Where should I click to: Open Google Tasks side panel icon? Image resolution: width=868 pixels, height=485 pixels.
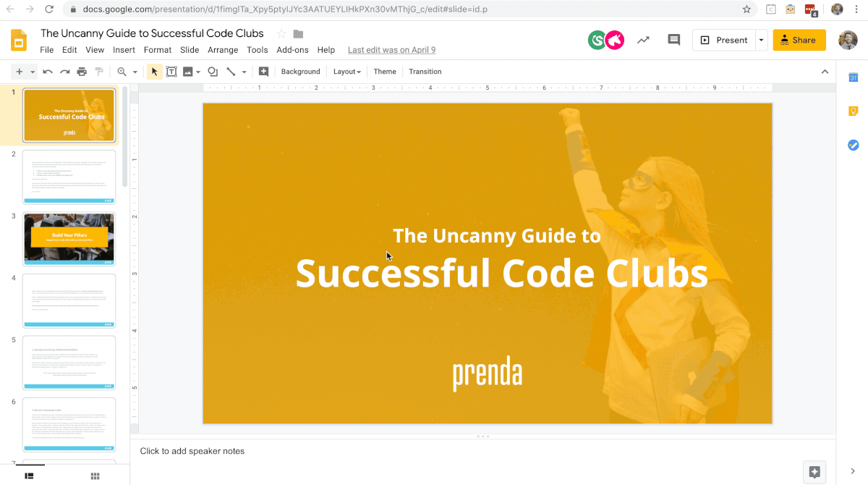pyautogui.click(x=853, y=145)
